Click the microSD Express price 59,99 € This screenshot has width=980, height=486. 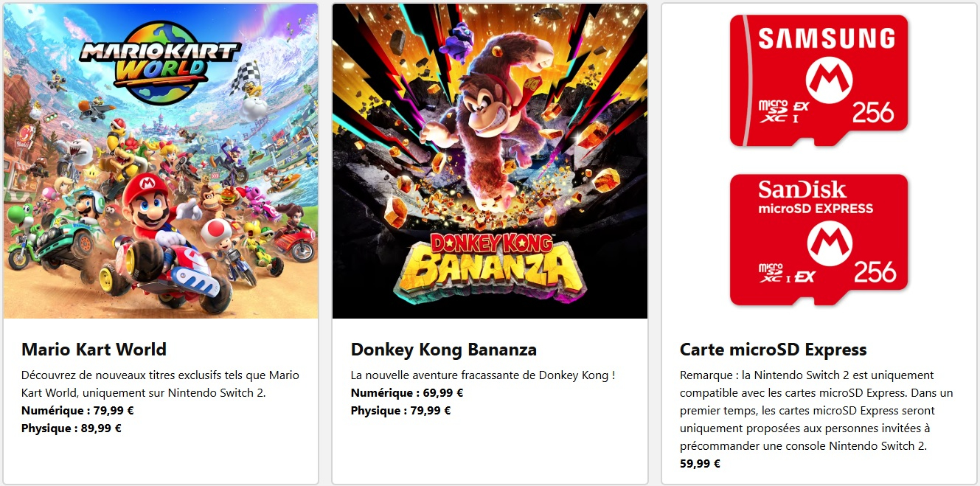(700, 464)
